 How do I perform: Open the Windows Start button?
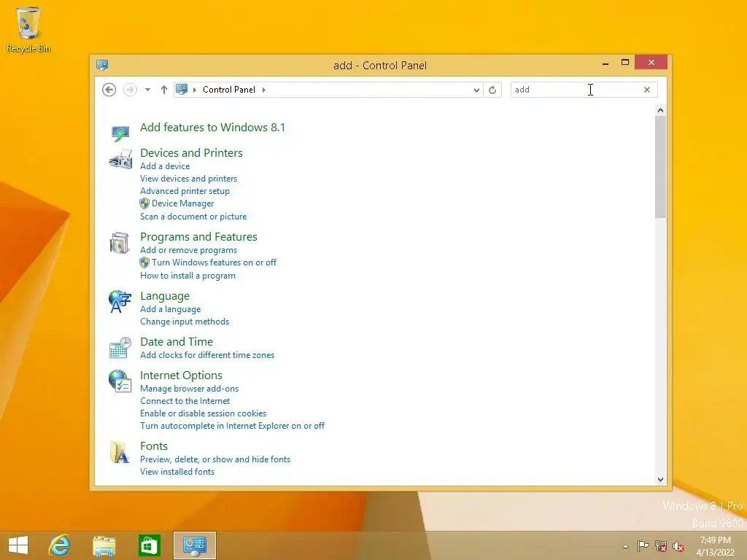[x=18, y=545]
